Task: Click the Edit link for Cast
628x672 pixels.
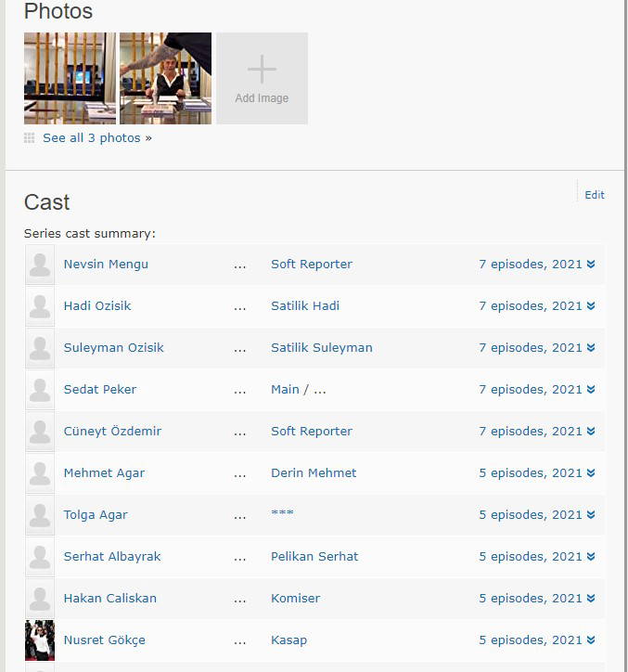Action: (x=595, y=195)
